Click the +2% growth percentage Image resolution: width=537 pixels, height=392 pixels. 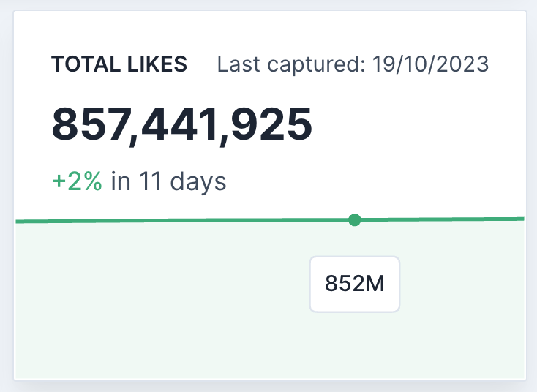[77, 181]
